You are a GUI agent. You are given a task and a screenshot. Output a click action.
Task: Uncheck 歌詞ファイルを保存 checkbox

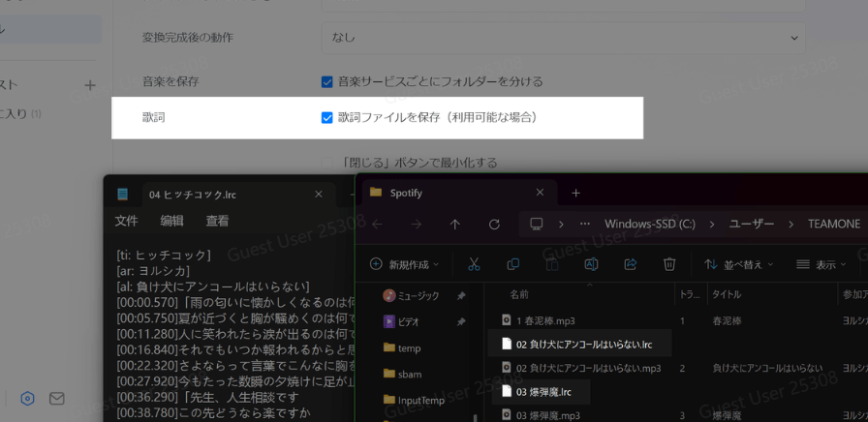[x=327, y=117]
